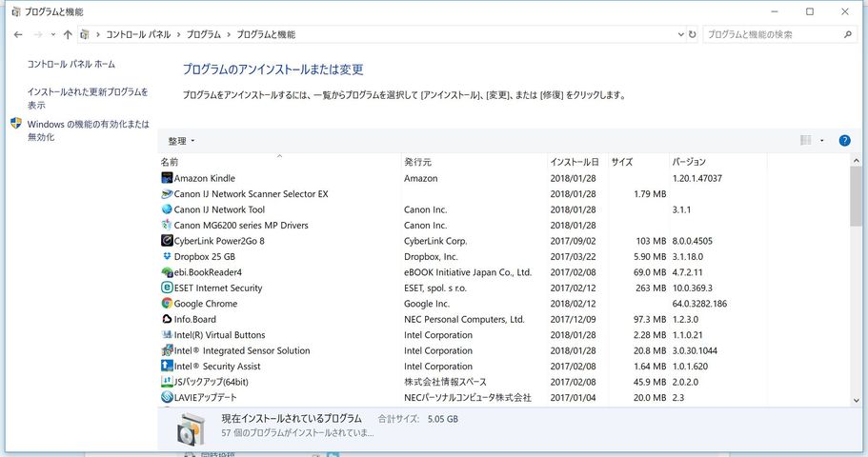
Task: Click the Canon IJ Network Tool icon
Action: (x=167, y=209)
